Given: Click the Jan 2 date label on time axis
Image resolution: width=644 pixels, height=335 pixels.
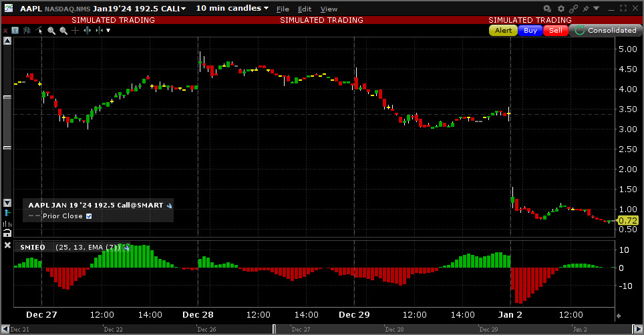Looking at the screenshot, I should 510,315.
